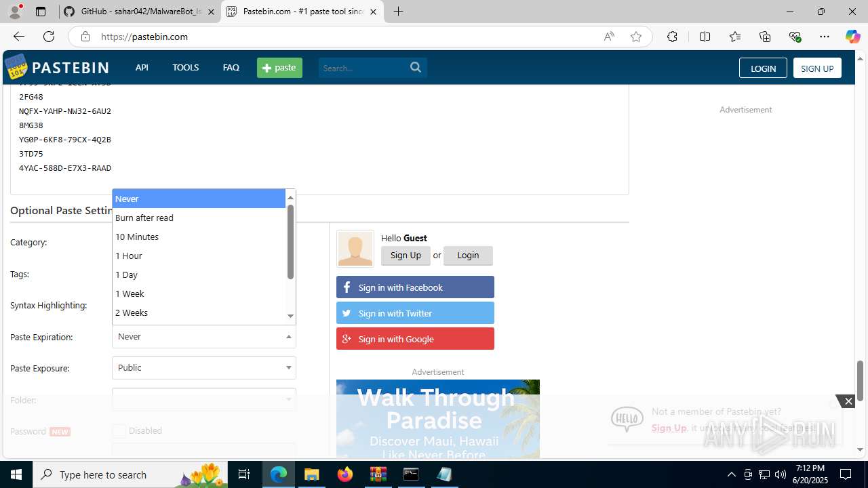Open the TOOLS menu item

coord(185,67)
